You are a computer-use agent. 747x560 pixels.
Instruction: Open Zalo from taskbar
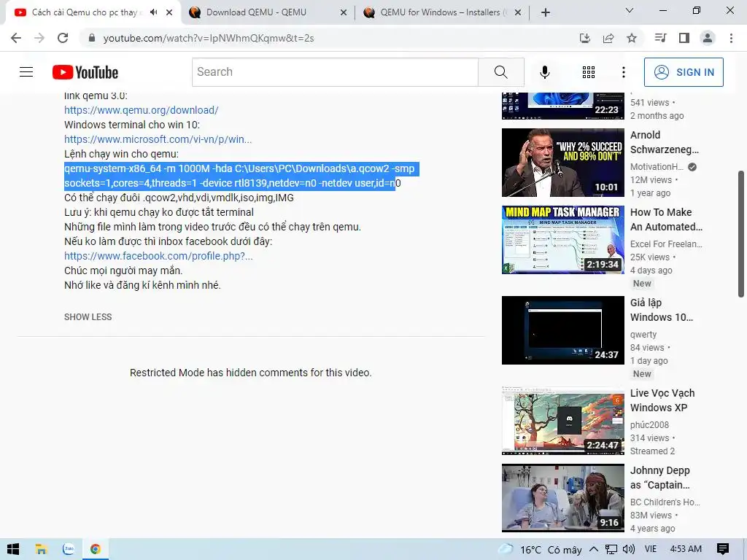click(x=69, y=549)
